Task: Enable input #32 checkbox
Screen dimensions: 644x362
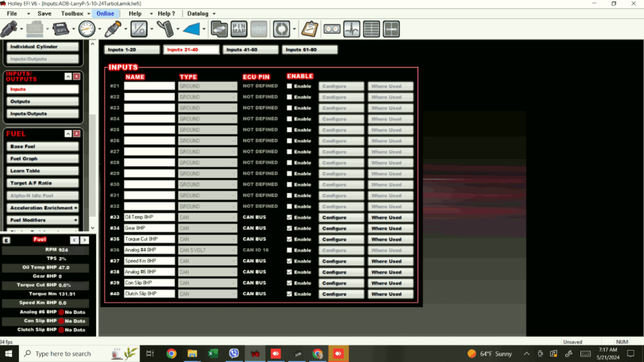Action: coord(289,206)
